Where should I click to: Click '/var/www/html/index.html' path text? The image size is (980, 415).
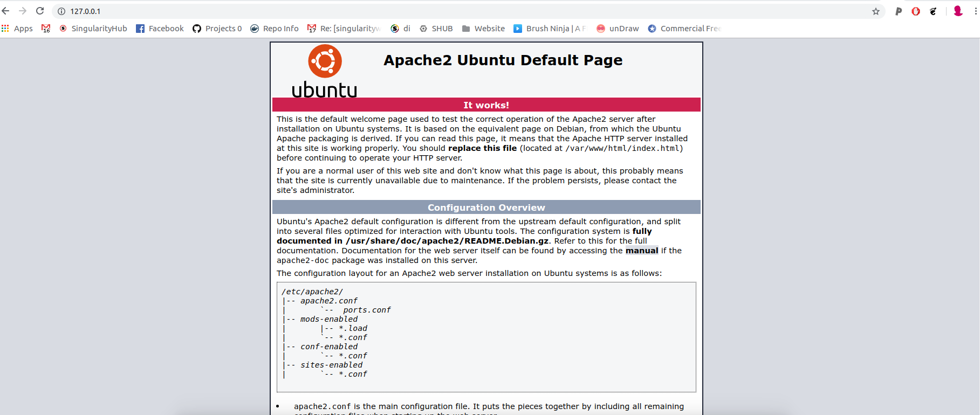(622, 148)
